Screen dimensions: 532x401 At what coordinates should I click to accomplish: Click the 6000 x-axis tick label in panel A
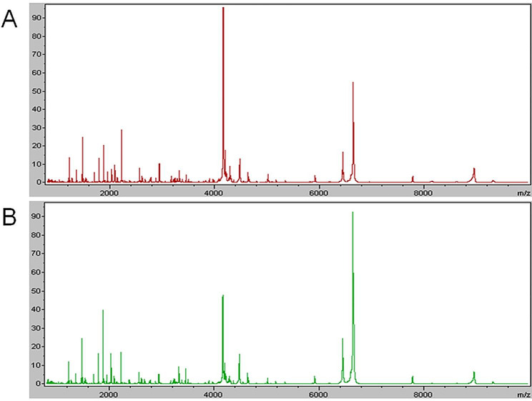click(x=318, y=193)
